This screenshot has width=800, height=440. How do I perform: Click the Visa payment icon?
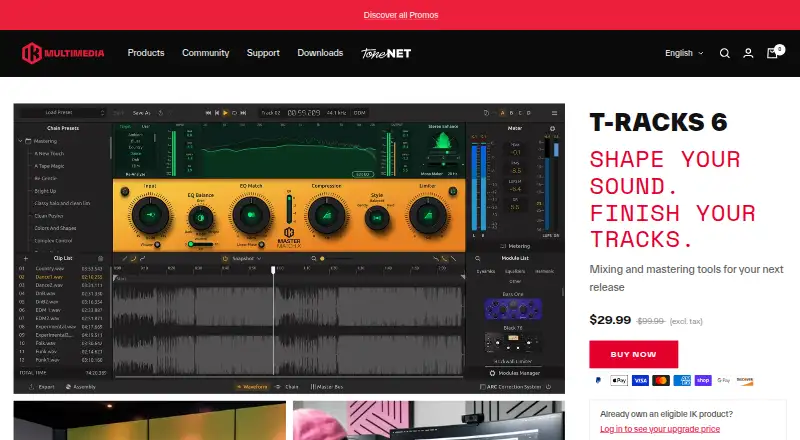coord(640,380)
